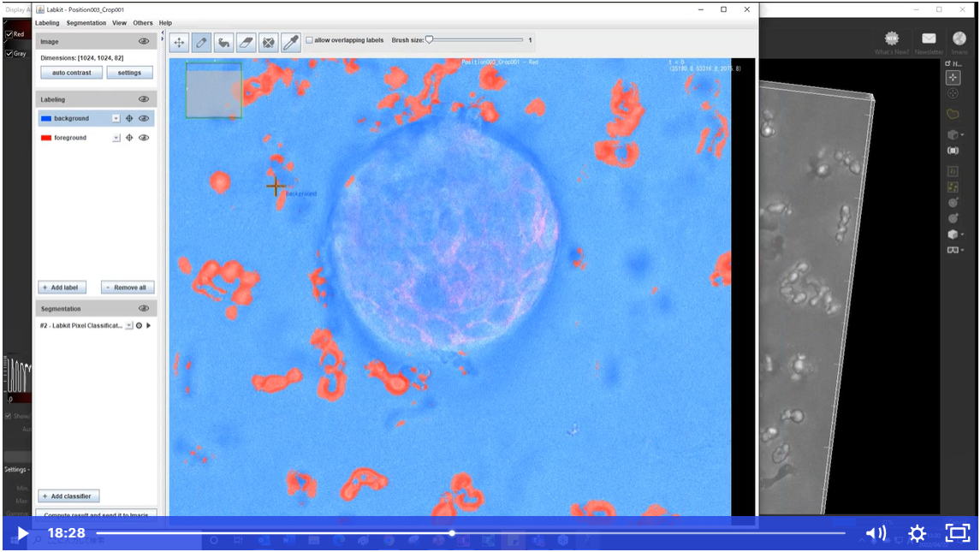The image size is (980, 552).
Task: Select the flood fill tool
Action: 224,42
